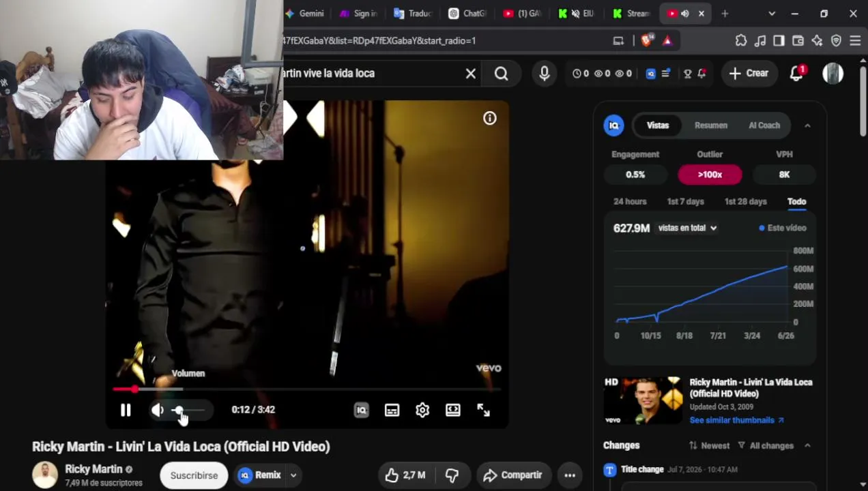
Task: Switch to the ChatGPT browser tab
Action: (467, 14)
